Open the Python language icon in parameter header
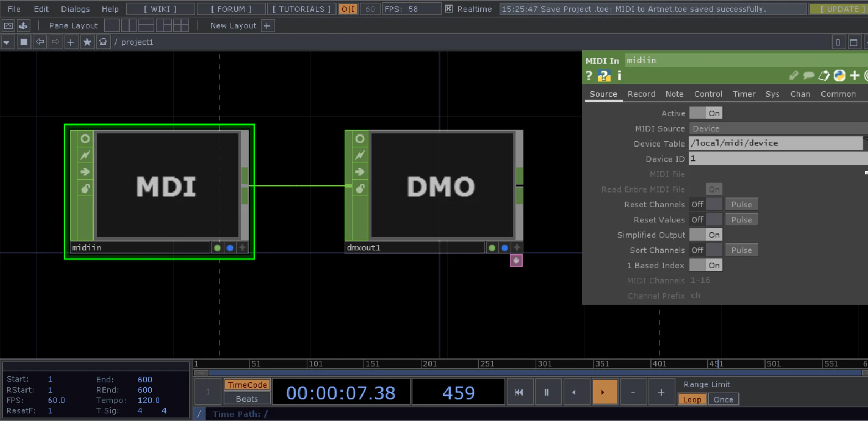 click(839, 76)
